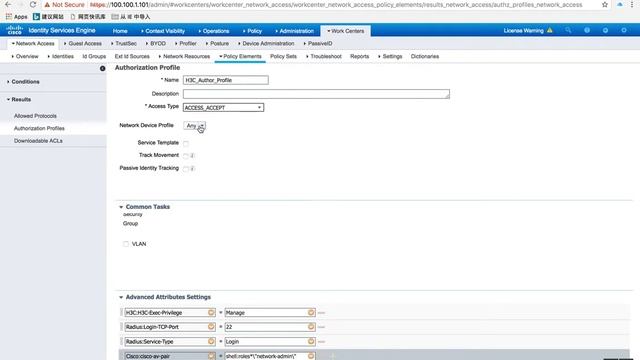This screenshot has width=640, height=360.
Task: Open Ext Id Sources section
Action: 132,56
